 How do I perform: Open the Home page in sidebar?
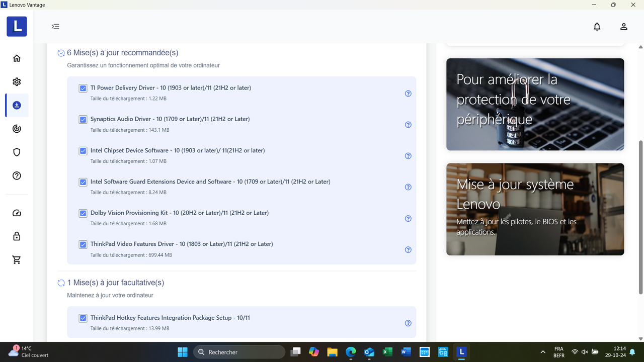(17, 58)
